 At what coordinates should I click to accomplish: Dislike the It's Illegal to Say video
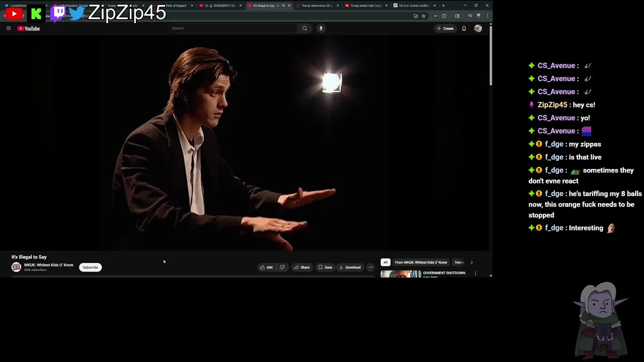[282, 267]
